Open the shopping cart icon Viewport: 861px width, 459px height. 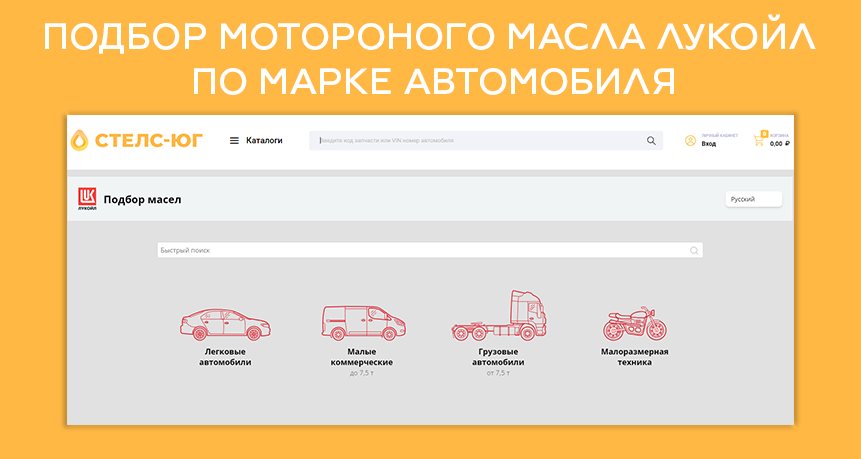click(x=759, y=139)
